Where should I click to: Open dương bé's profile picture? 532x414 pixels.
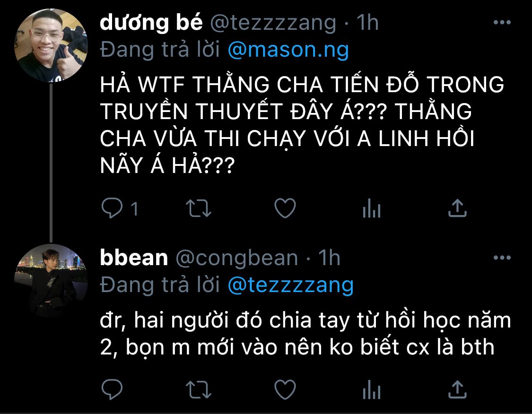[51, 45]
